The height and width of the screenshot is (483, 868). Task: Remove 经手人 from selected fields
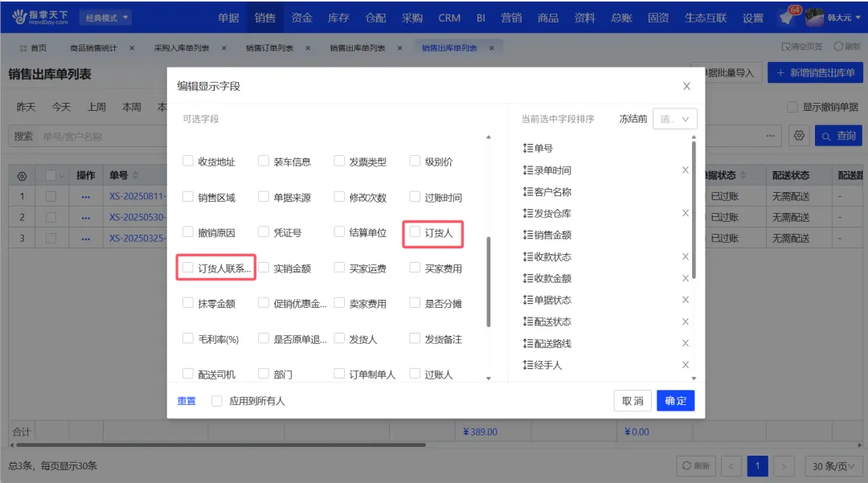tap(686, 365)
